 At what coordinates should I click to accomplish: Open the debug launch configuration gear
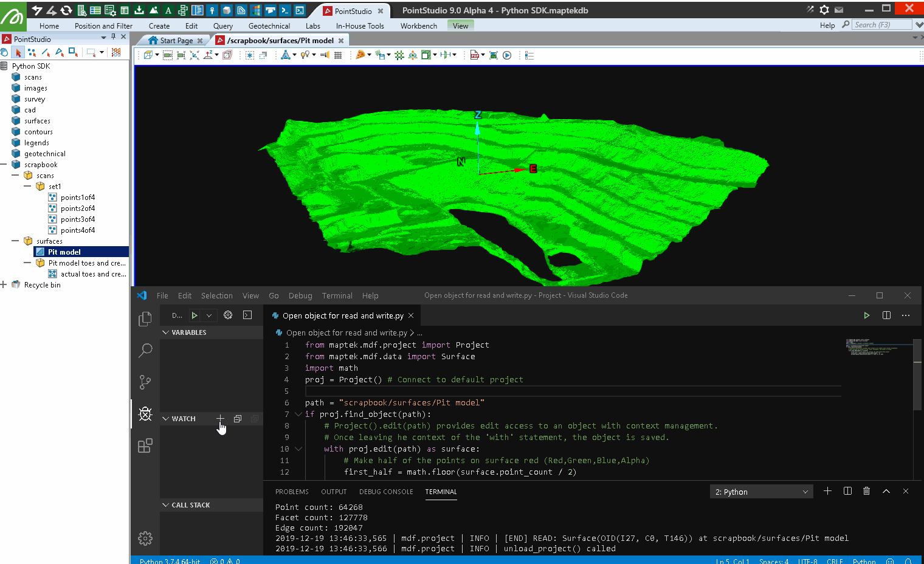pos(228,315)
